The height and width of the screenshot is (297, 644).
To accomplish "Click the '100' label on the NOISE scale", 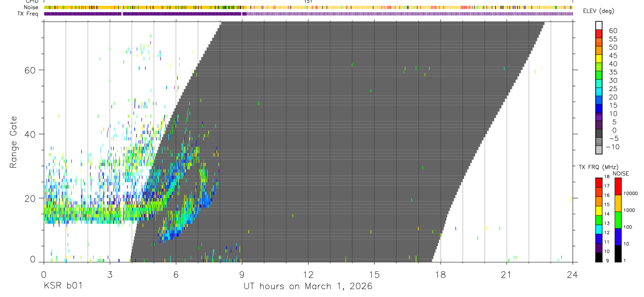I will [628, 227].
